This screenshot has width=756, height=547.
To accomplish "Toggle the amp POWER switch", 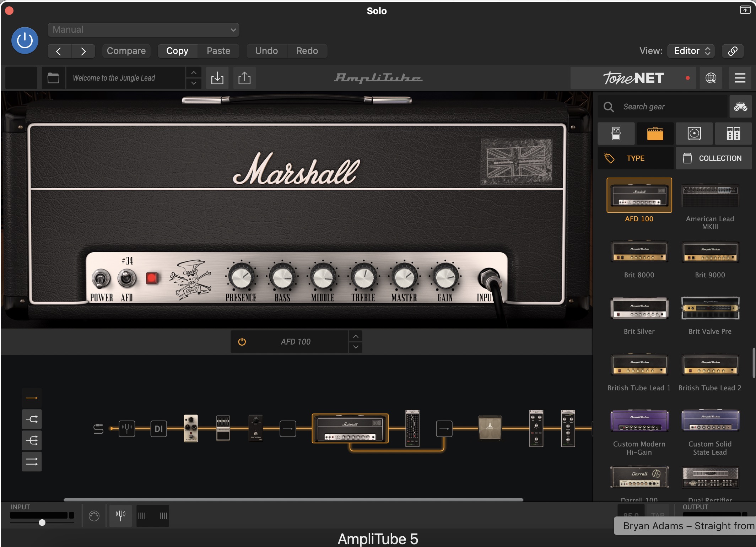I will [x=101, y=279].
